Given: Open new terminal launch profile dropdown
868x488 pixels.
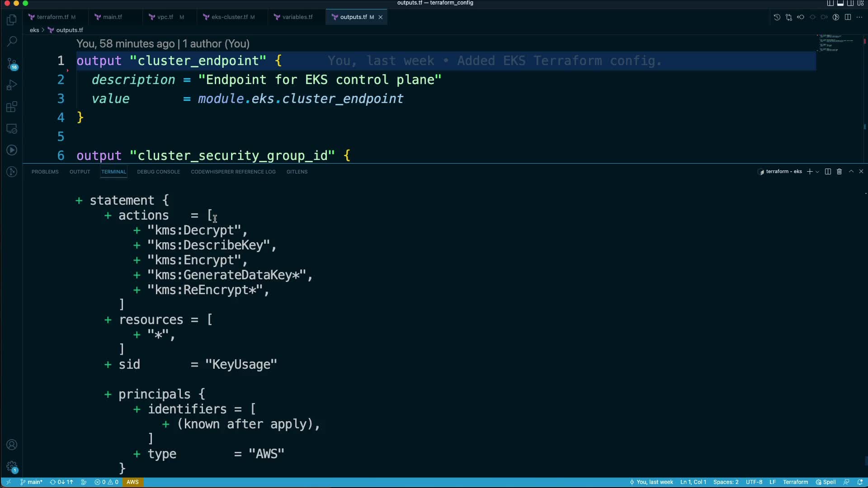Looking at the screenshot, I should tap(817, 172).
